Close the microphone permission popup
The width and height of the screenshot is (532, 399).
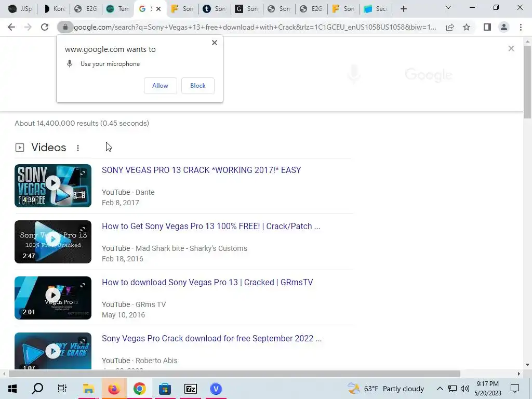point(215,43)
